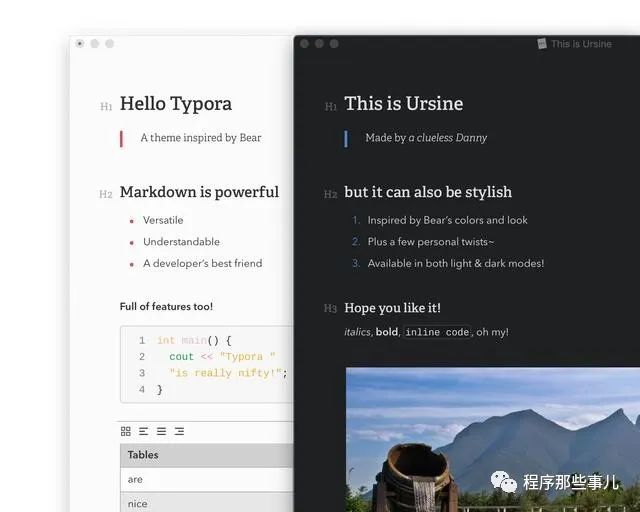Zoom the dark Ursine window

click(x=334, y=44)
